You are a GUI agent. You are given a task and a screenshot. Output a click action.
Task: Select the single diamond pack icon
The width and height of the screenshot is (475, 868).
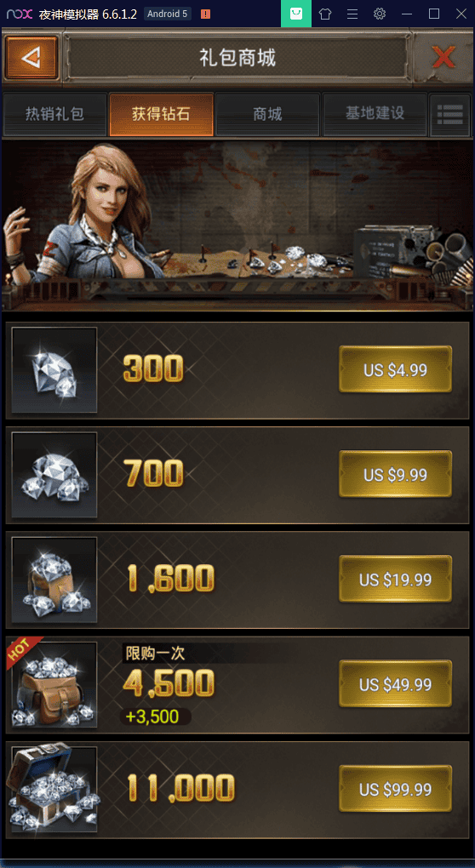tap(54, 370)
